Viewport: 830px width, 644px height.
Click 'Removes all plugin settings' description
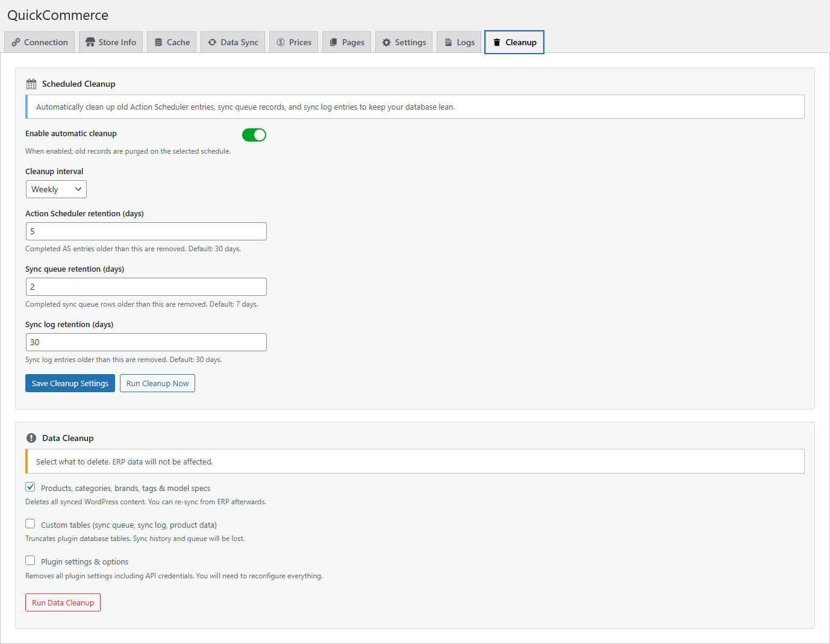click(x=174, y=576)
